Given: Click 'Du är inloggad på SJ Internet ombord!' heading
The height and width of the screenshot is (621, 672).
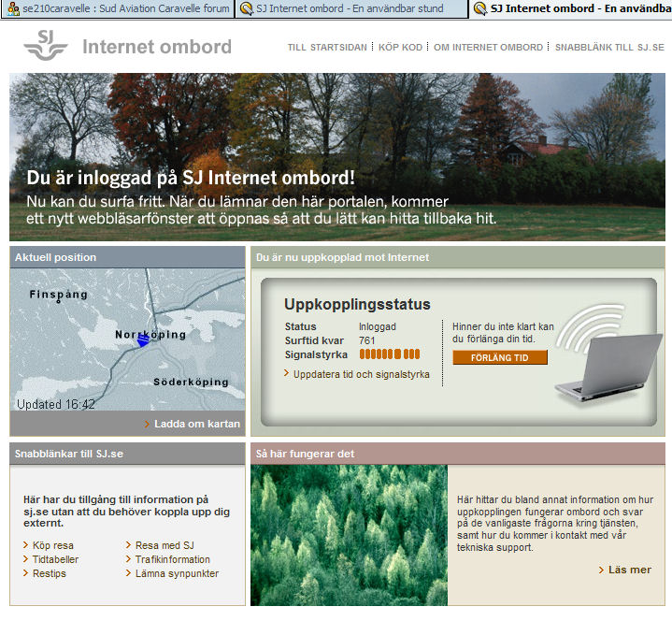Looking at the screenshot, I should [191, 178].
